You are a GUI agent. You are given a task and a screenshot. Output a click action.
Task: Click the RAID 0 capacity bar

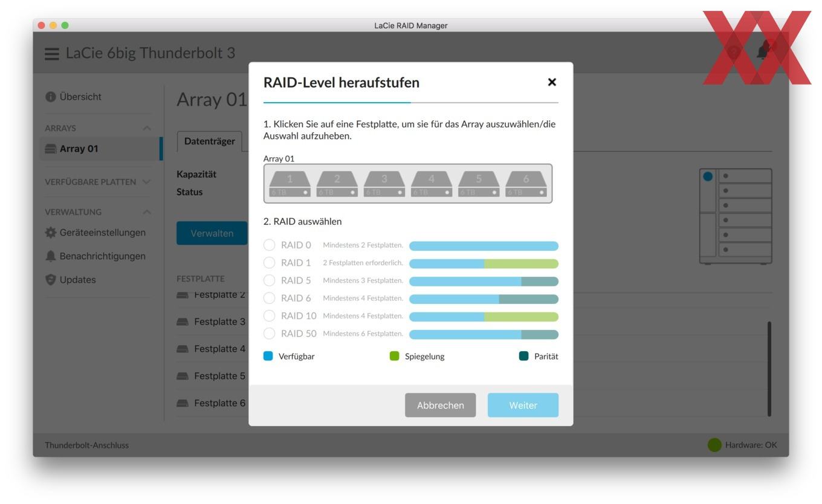coord(484,246)
